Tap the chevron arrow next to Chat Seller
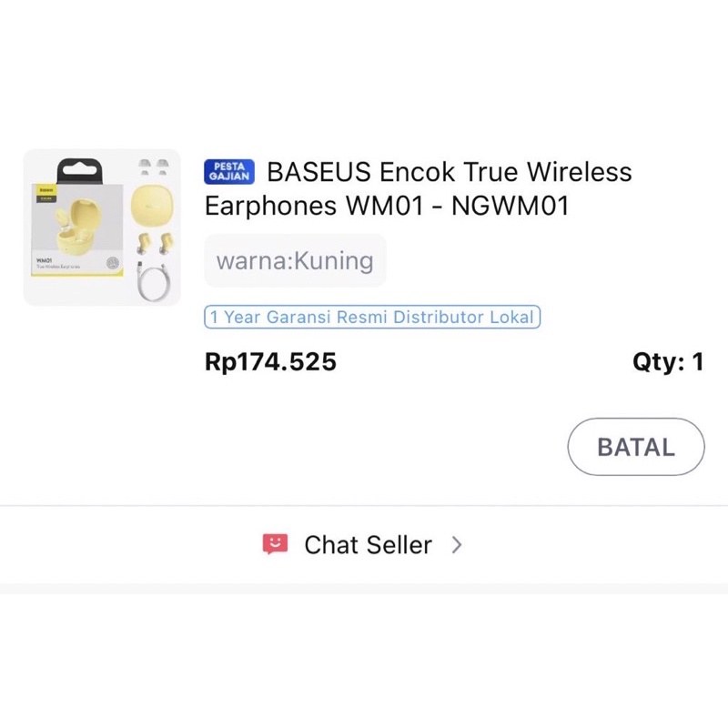Viewport: 728px width, 728px height. [457, 545]
